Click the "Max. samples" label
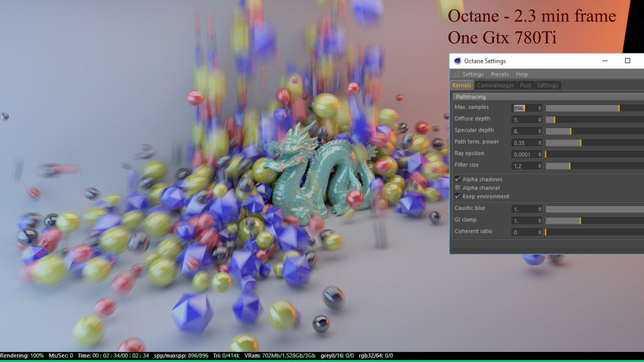This screenshot has height=362, width=644. (471, 107)
